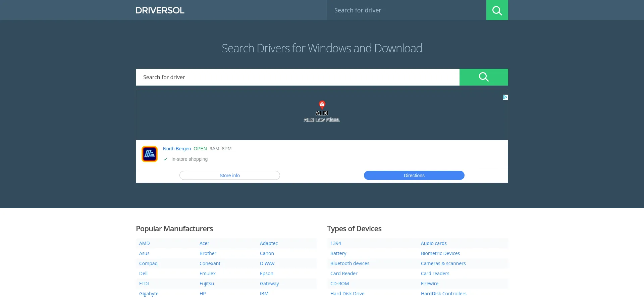Image resolution: width=644 pixels, height=298 pixels.
Task: Open the Asus manufacturer link
Action: pos(144,253)
